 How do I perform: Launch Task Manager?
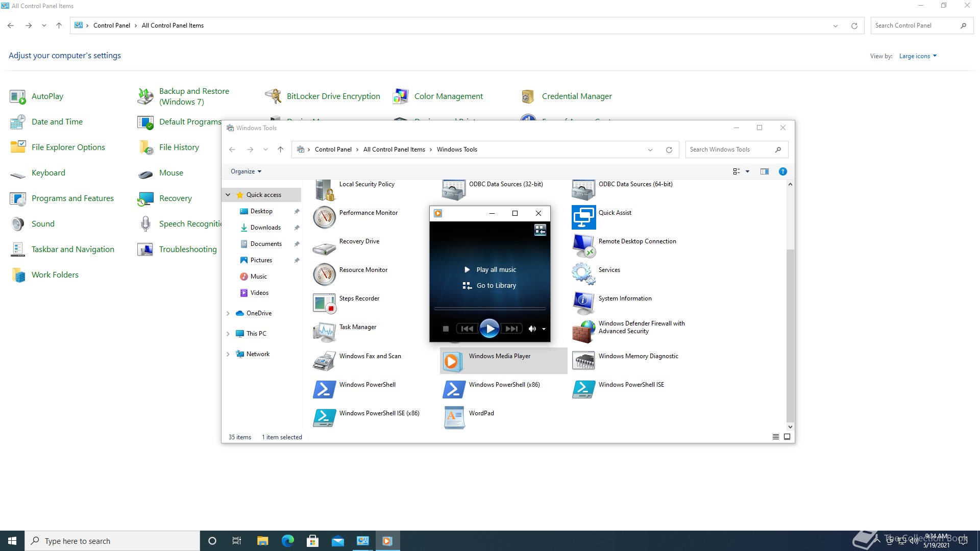point(345,332)
